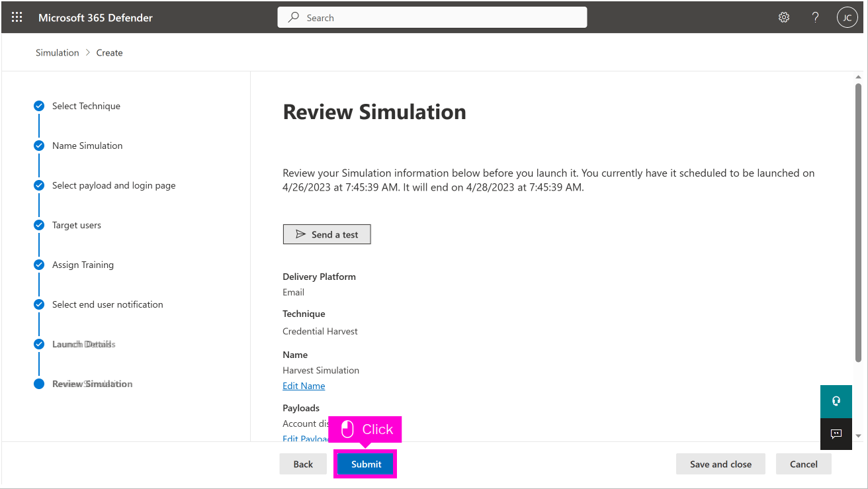
Task: Click the headset support icon
Action: click(x=836, y=401)
